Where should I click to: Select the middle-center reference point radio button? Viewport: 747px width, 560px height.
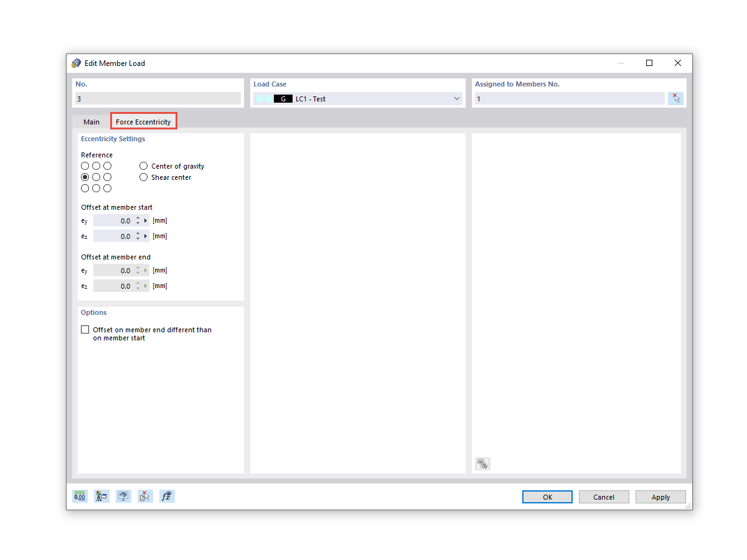click(x=96, y=177)
